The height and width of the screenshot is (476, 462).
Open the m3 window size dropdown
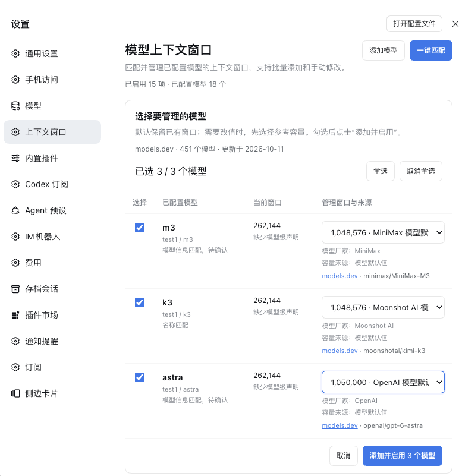point(383,232)
